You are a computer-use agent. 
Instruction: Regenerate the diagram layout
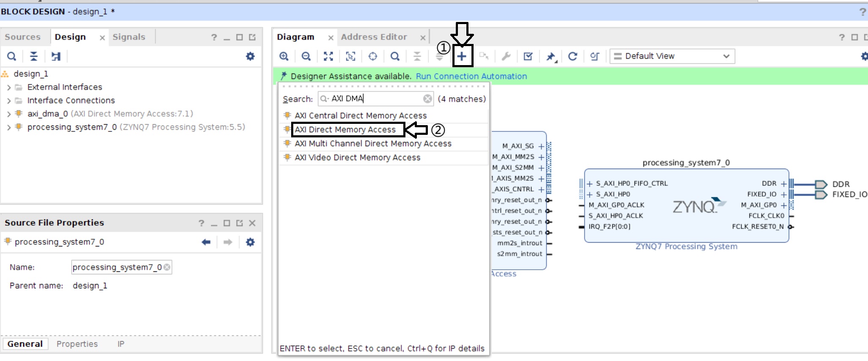point(573,56)
